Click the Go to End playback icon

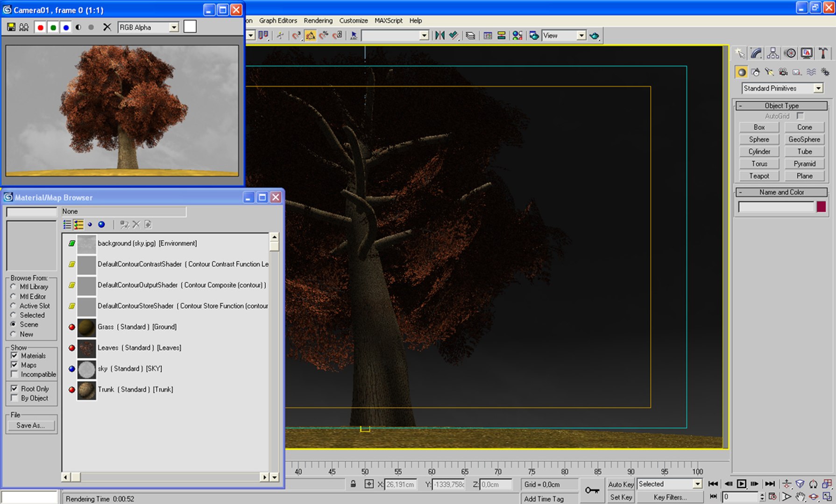(x=770, y=484)
